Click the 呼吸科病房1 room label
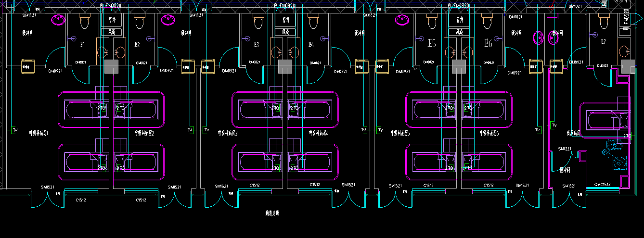 tap(39, 133)
